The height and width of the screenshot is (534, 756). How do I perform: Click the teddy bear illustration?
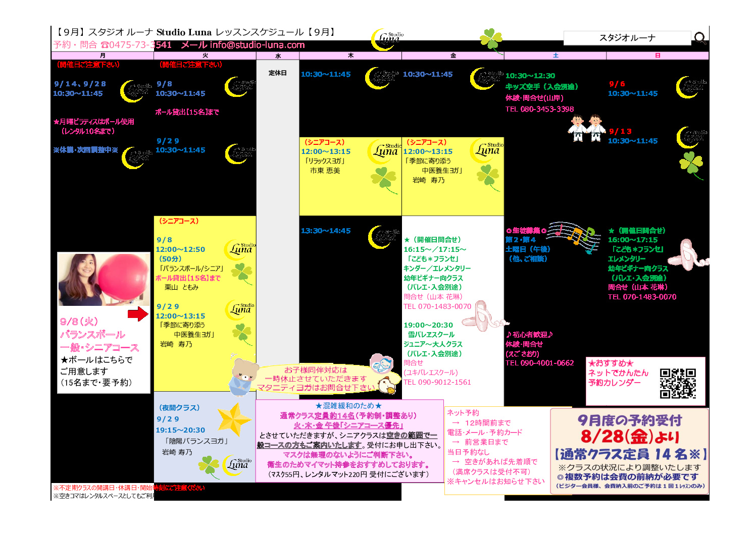245,376
